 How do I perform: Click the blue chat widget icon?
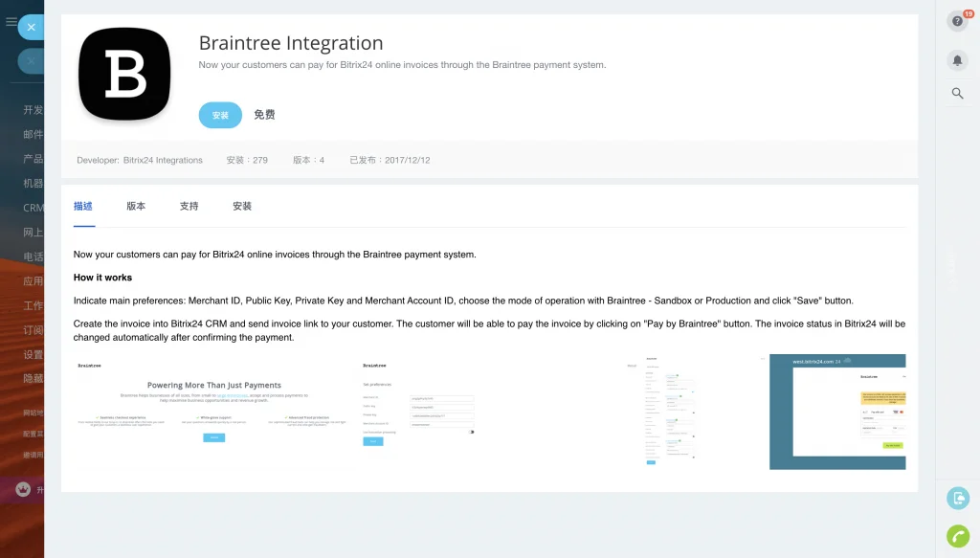pyautogui.click(x=957, y=498)
